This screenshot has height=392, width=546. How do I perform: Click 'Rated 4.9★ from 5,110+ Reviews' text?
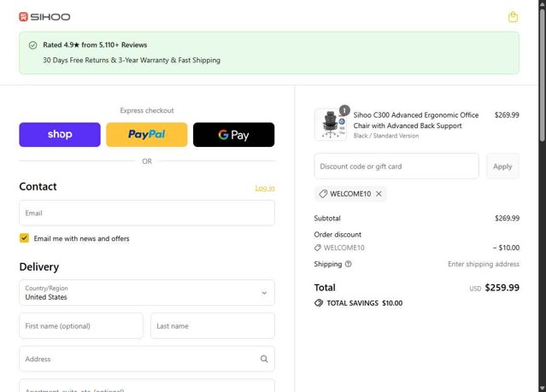click(x=95, y=45)
